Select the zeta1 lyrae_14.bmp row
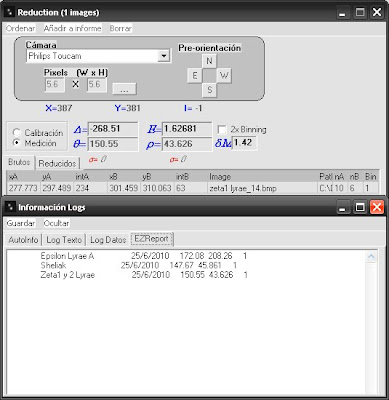 click(x=193, y=188)
